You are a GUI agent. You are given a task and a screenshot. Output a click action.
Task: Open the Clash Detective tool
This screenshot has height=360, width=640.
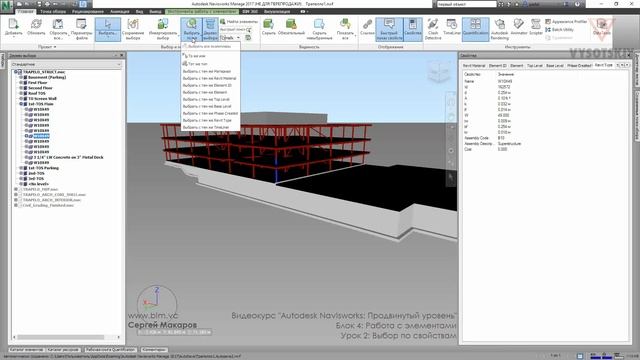433,29
